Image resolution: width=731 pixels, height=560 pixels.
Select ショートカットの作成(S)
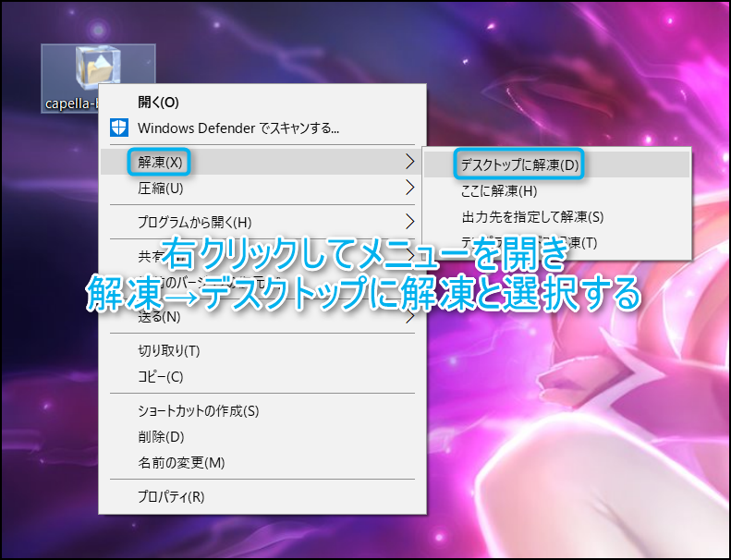198,410
